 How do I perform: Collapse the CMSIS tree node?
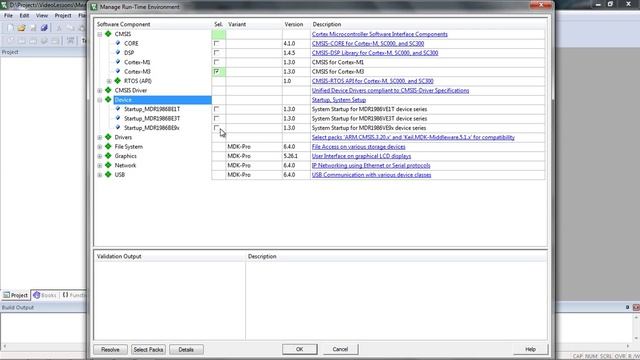click(100, 34)
